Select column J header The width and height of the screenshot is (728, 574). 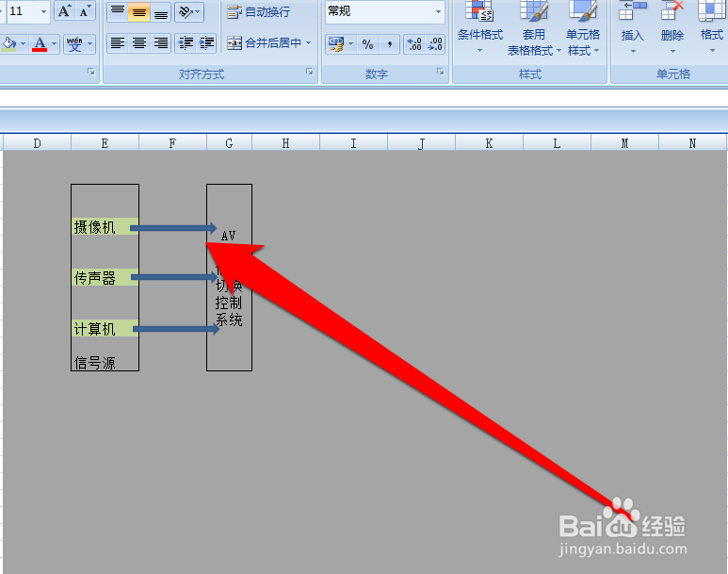pos(422,143)
